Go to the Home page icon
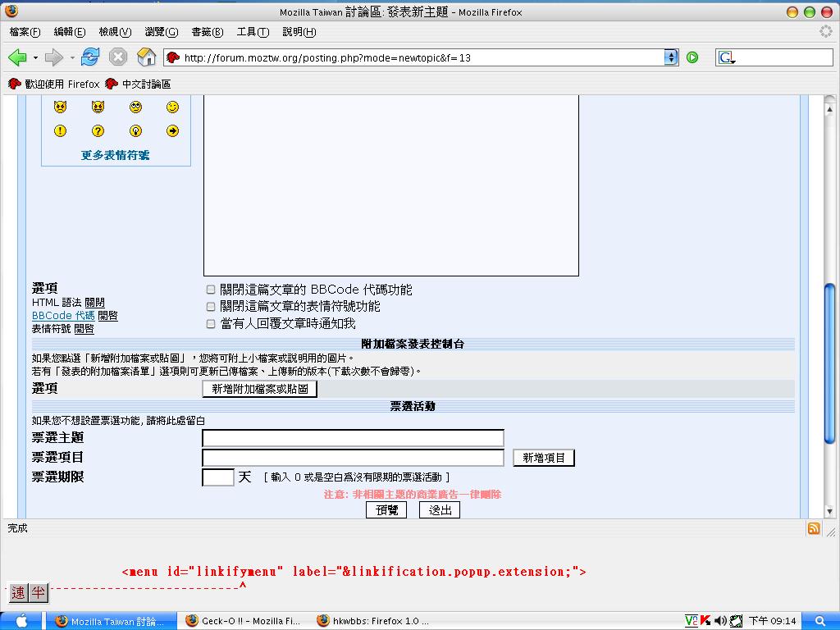 [x=146, y=57]
